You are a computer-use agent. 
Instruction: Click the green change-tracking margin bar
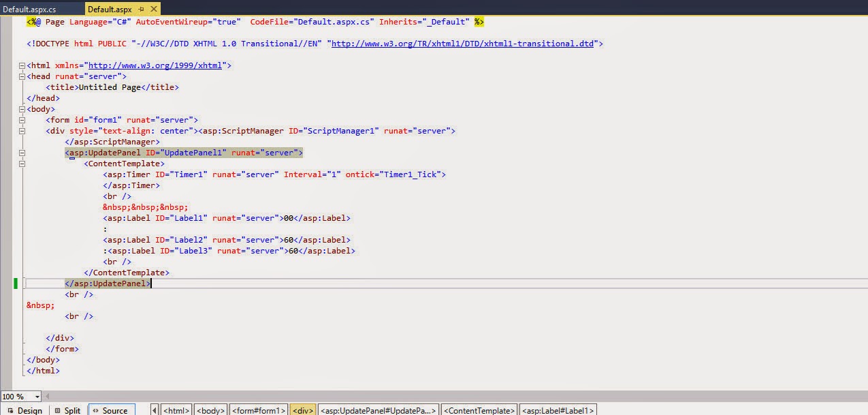(14, 283)
